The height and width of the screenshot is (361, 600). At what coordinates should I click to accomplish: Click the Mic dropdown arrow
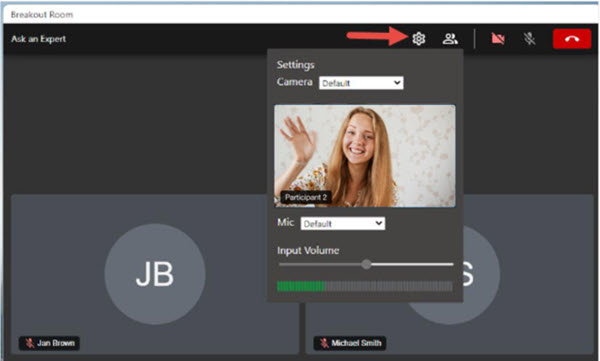pos(379,223)
